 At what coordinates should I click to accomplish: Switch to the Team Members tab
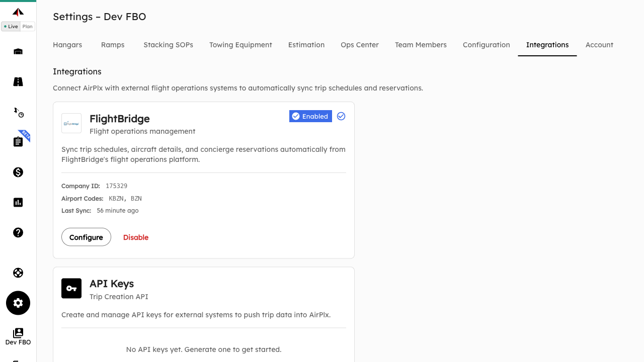pos(421,45)
